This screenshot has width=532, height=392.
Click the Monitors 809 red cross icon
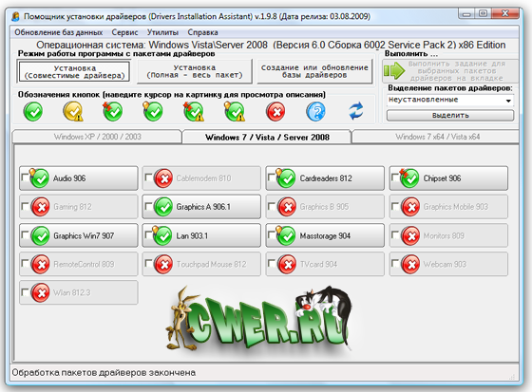[410, 235]
